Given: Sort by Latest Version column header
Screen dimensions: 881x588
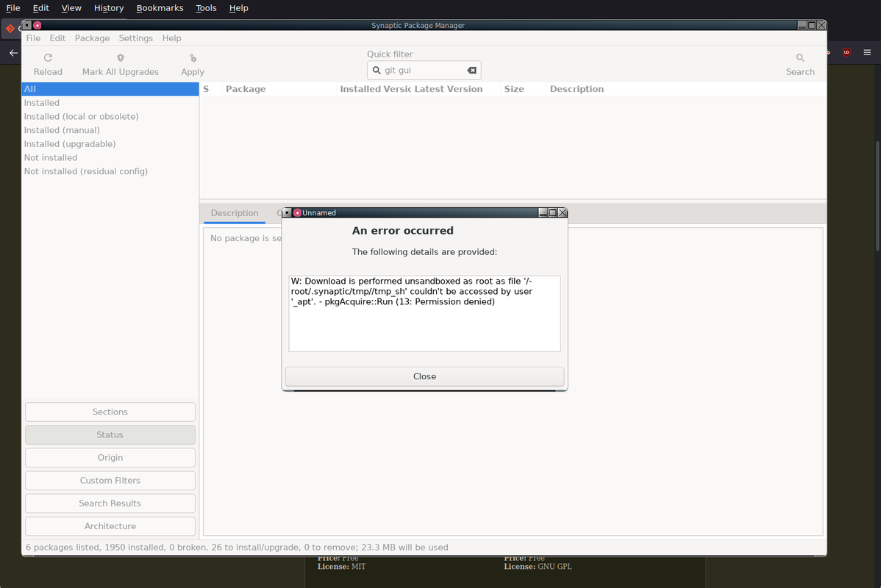Looking at the screenshot, I should pyautogui.click(x=456, y=89).
